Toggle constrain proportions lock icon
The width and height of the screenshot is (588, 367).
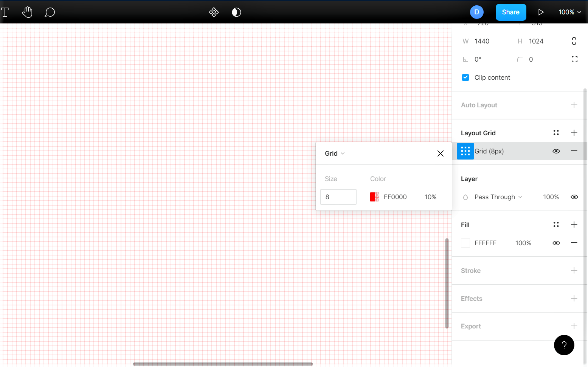coord(574,41)
